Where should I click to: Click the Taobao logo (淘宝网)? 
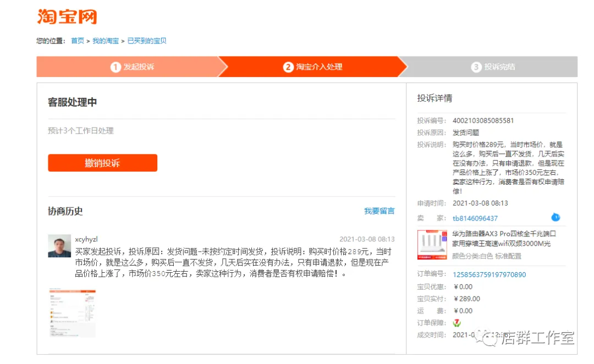(67, 16)
